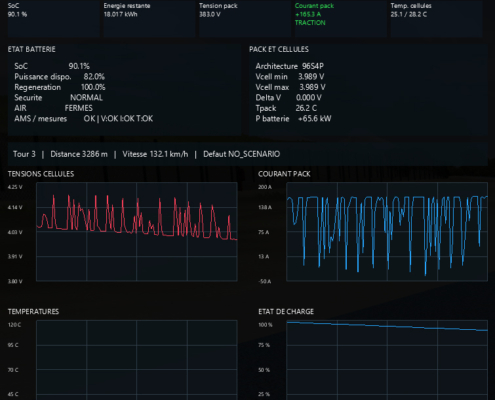This screenshot has height=400, width=495.
Task: Click the red TENSIONS CELLULES voltage chart
Action: click(x=137, y=232)
